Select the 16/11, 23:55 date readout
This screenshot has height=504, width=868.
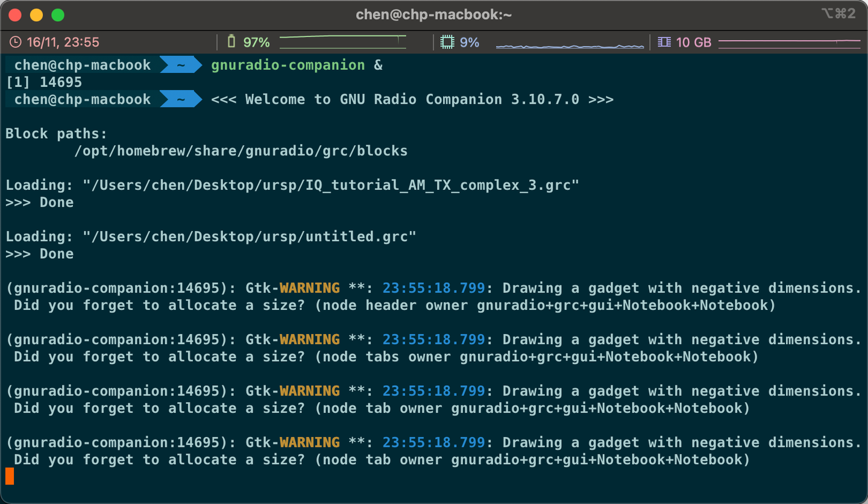click(x=63, y=42)
